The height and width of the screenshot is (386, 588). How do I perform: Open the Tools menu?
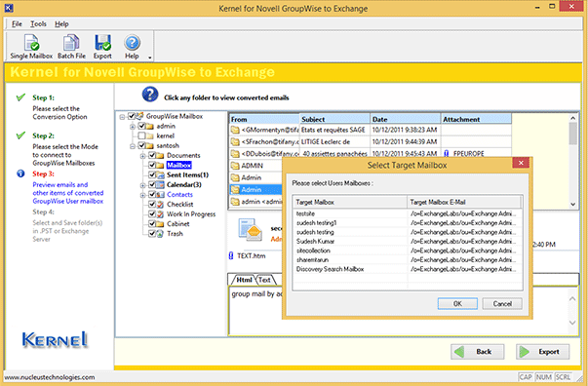tap(38, 24)
